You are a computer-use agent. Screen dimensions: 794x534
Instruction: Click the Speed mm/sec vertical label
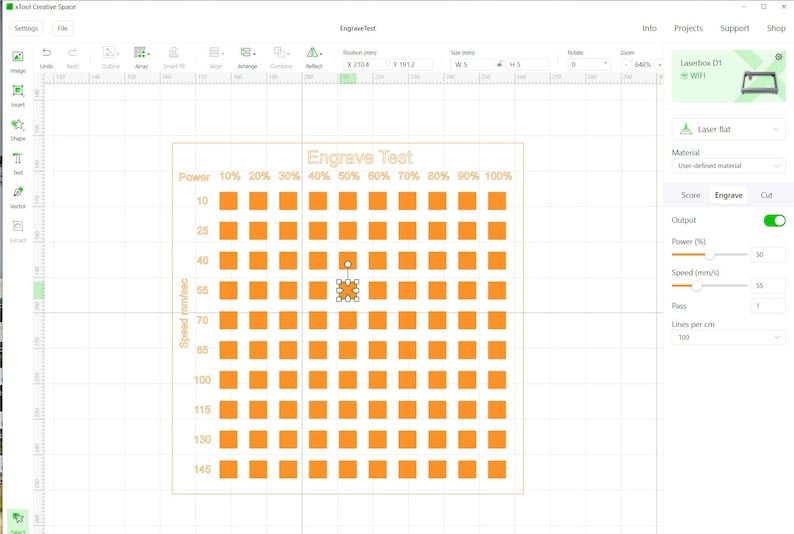[184, 313]
